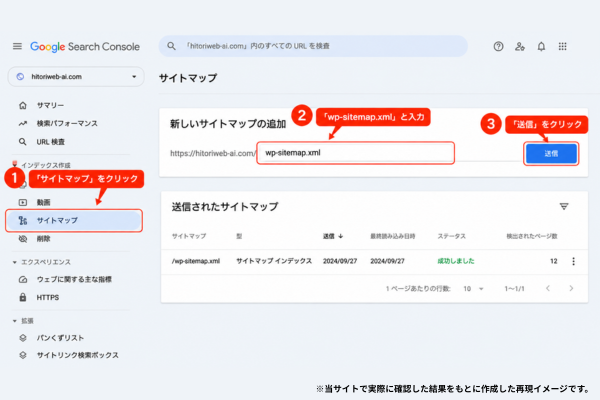Open 動画 in the sidebar
The width and height of the screenshot is (600, 400).
[x=43, y=202]
